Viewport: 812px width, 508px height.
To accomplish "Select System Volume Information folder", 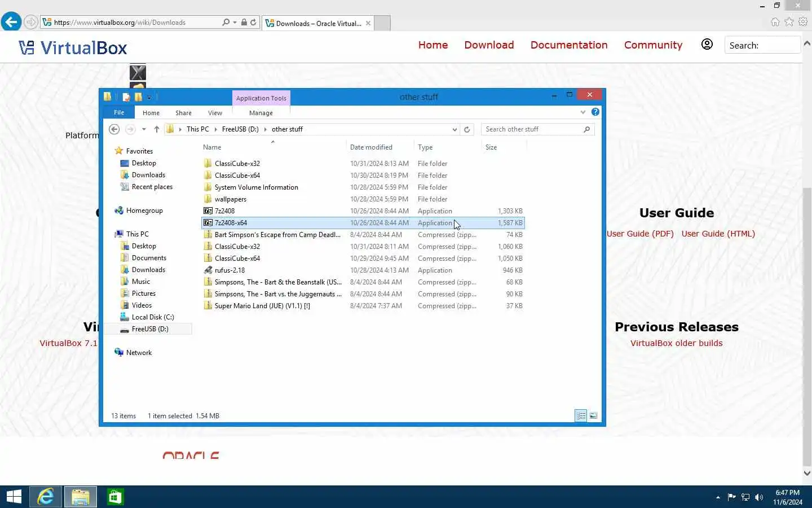I will click(x=363, y=187).
